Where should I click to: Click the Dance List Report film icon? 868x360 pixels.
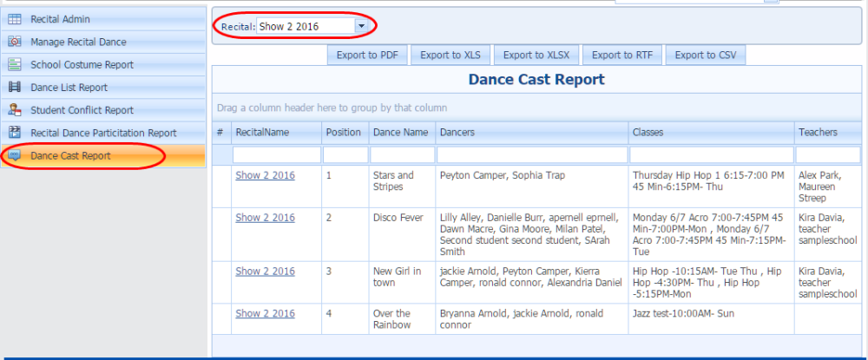pos(15,88)
